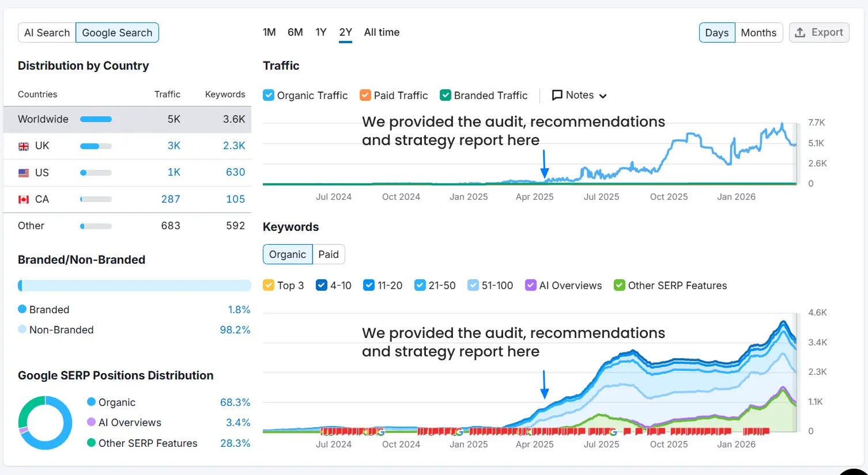Screen dimensions: 868x475
Task: Click the Google update marker near Oct 2024
Action: [x=380, y=431]
